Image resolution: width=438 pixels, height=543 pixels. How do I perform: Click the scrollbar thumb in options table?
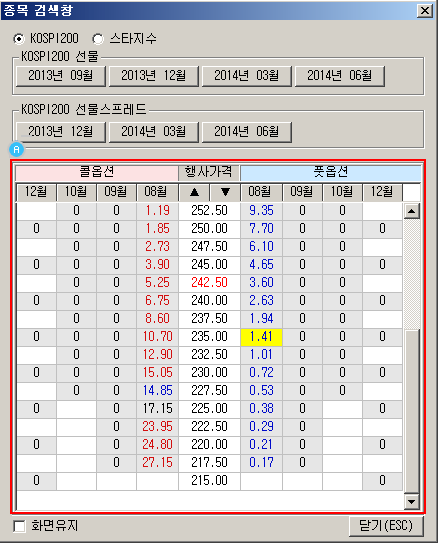[412, 411]
